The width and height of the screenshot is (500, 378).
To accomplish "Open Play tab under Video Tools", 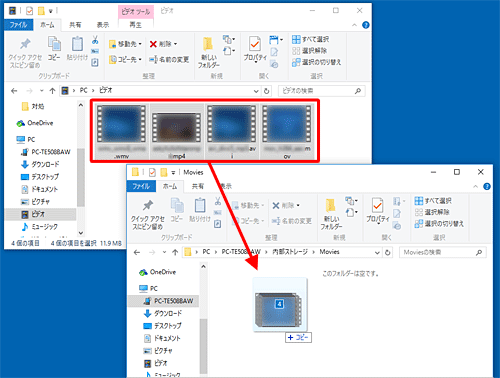I will (135, 25).
